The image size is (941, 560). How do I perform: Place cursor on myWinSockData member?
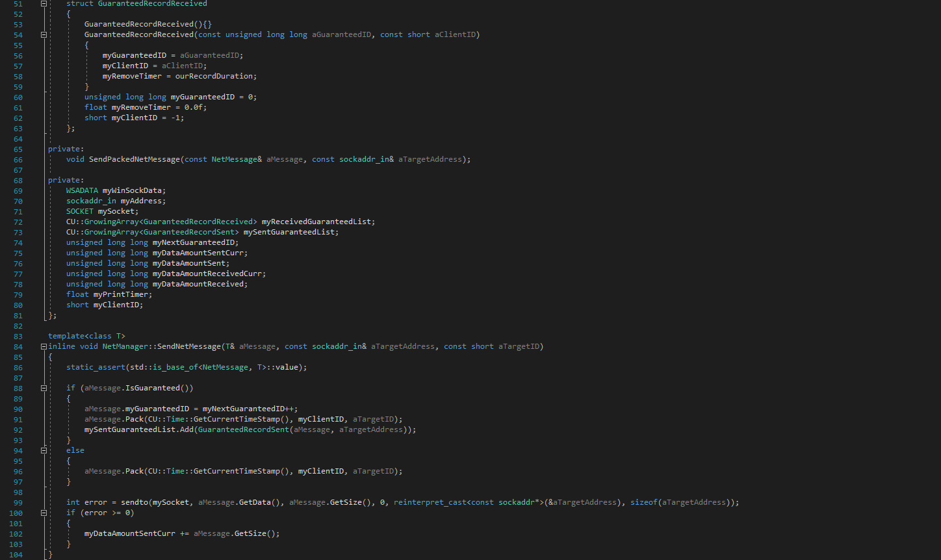(132, 190)
